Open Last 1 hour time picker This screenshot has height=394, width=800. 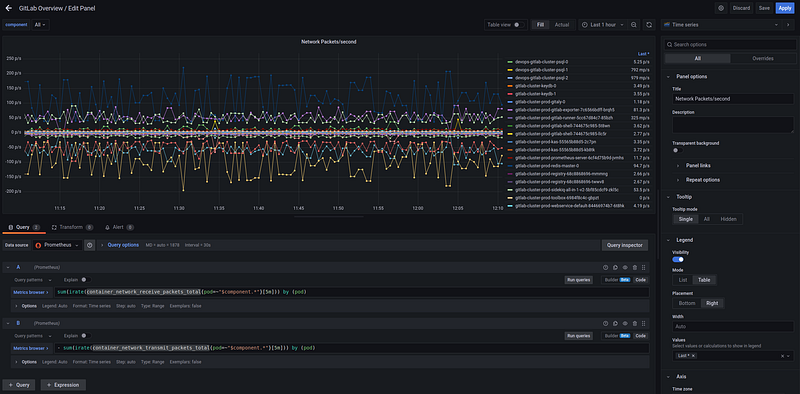tap(603, 24)
